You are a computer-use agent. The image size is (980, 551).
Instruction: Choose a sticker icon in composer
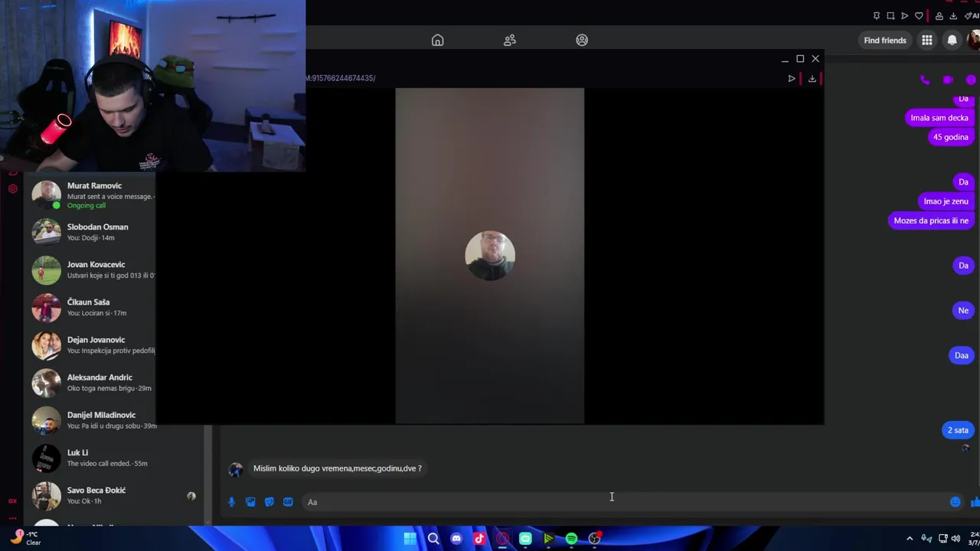pyautogui.click(x=269, y=502)
